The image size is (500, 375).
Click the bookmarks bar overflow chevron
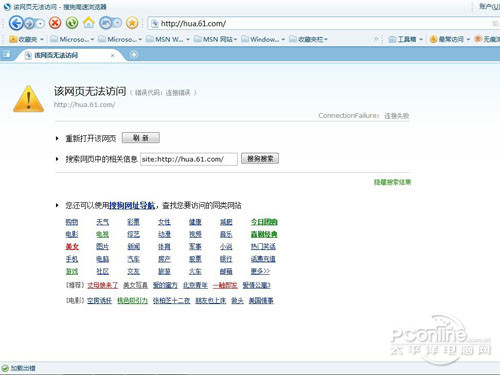[376, 39]
